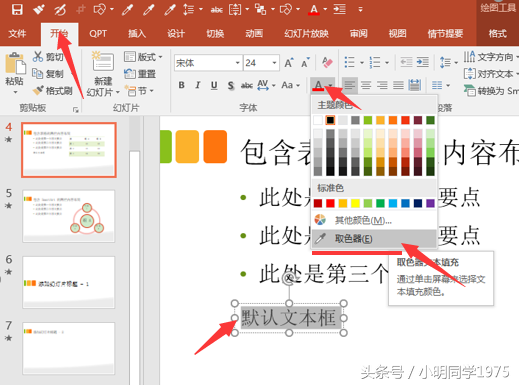Align text right

382,85
